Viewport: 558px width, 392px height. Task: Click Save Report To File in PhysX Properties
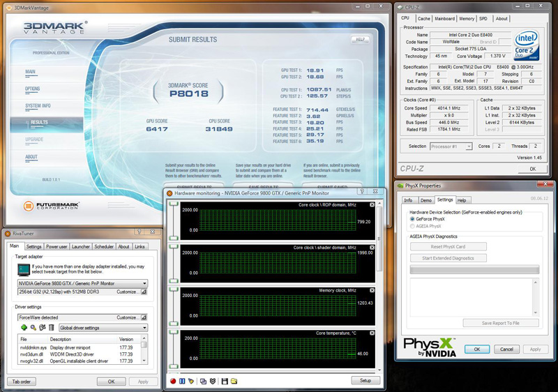(501, 323)
